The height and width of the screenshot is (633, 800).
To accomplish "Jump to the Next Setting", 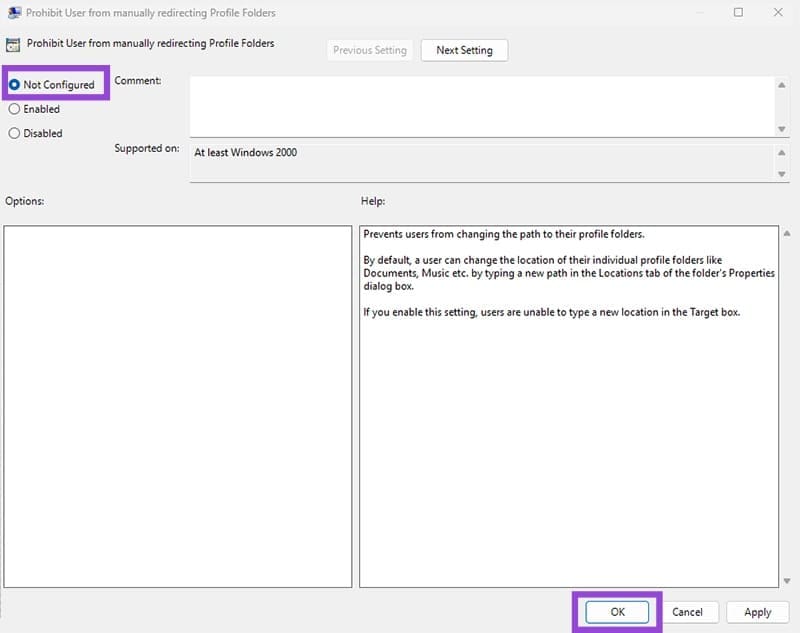I will pyautogui.click(x=464, y=50).
